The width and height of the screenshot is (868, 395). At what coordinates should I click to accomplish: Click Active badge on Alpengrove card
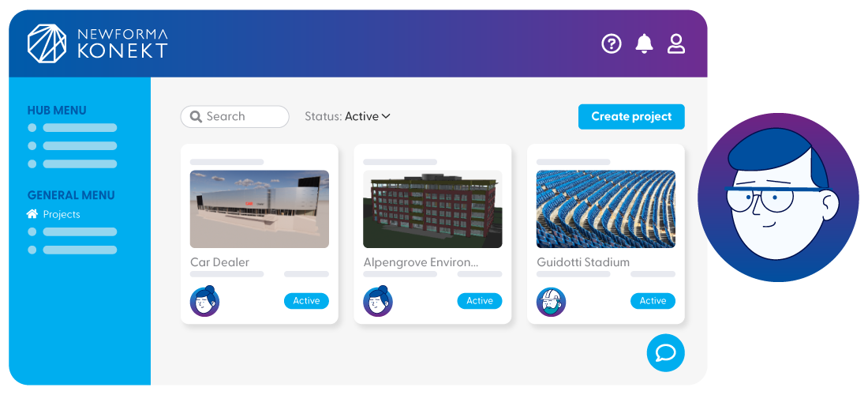coord(480,301)
